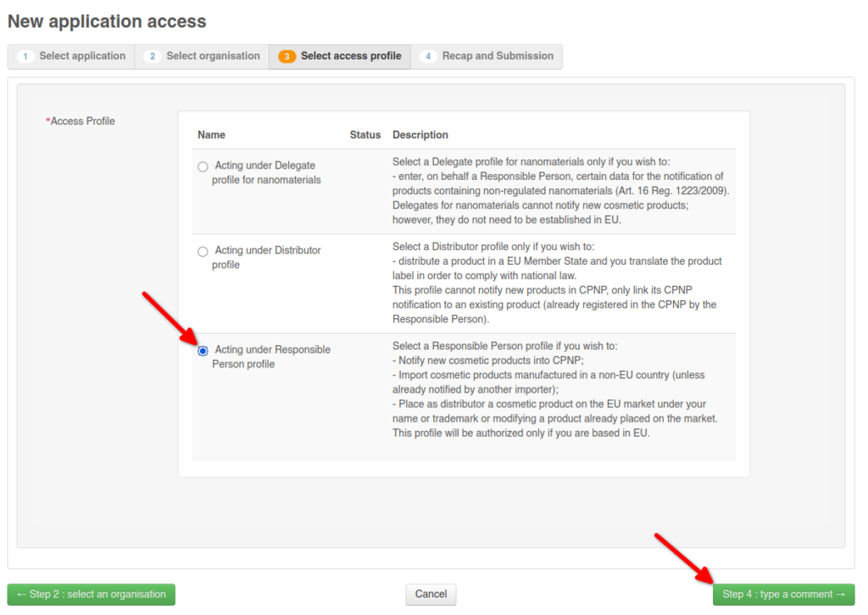The height and width of the screenshot is (615, 868).
Task: Choose the Distributor profile radio button
Action: 203,251
